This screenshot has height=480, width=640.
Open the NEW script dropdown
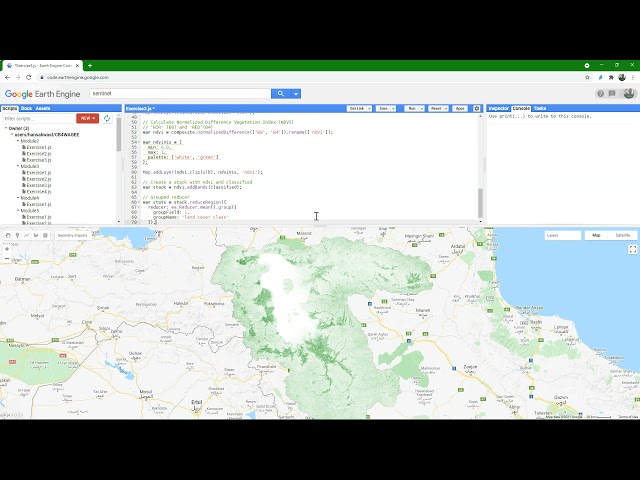coord(87,118)
